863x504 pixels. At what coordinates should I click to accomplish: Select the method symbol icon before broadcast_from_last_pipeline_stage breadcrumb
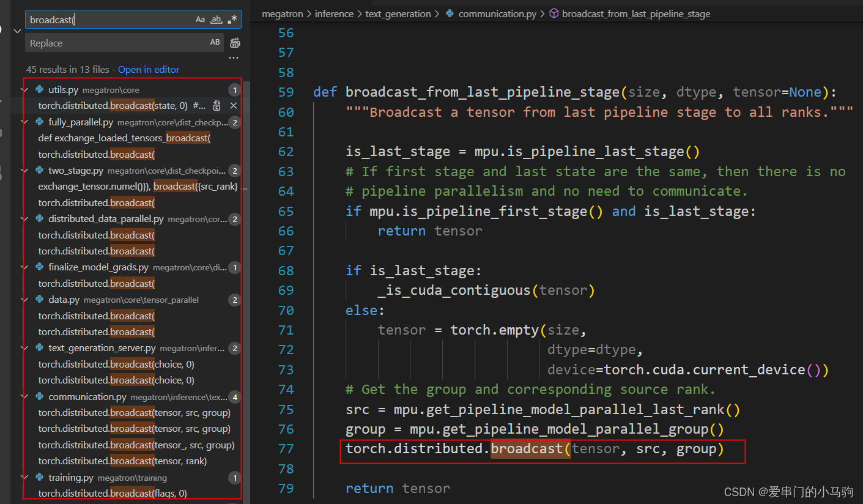click(554, 13)
